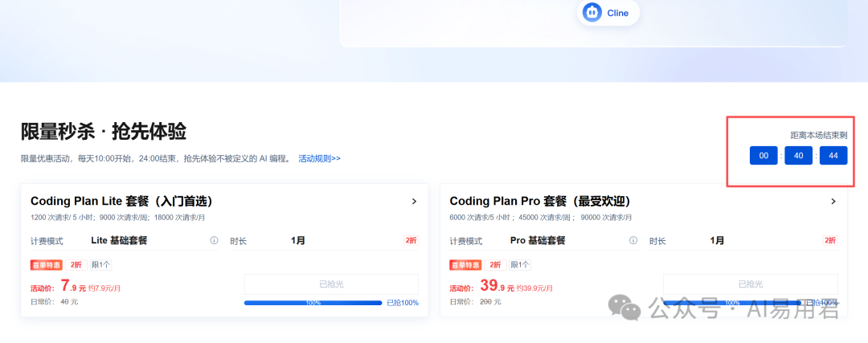Click Pro quota line 6000 次请求/5 小时

540,218
